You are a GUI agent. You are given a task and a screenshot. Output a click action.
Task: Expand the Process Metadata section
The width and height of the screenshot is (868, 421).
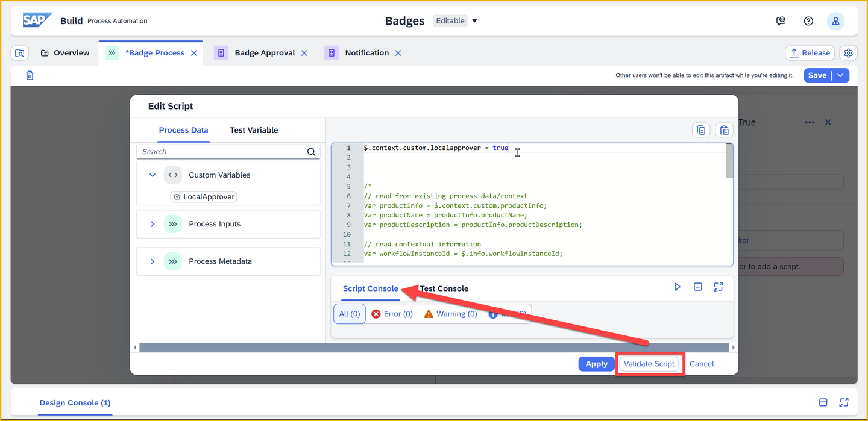(153, 261)
